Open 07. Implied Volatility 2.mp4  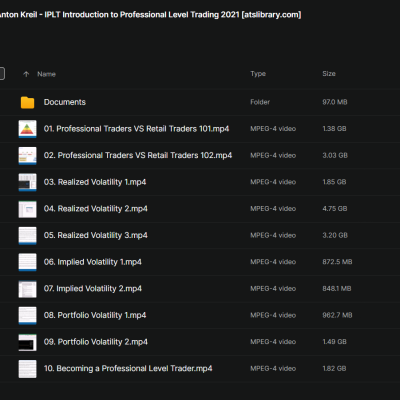point(93,289)
